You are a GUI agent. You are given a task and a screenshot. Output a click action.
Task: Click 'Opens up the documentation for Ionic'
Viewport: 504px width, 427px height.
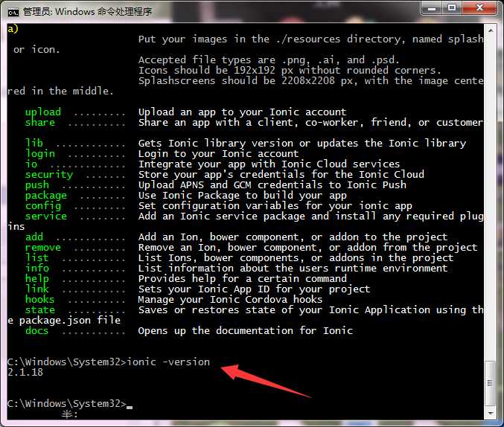pyautogui.click(x=246, y=330)
